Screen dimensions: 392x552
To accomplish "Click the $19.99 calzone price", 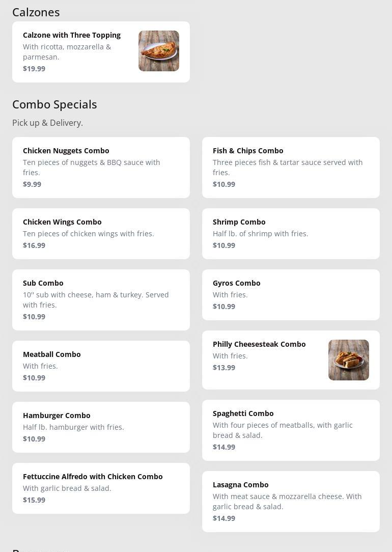I will pyautogui.click(x=34, y=69).
